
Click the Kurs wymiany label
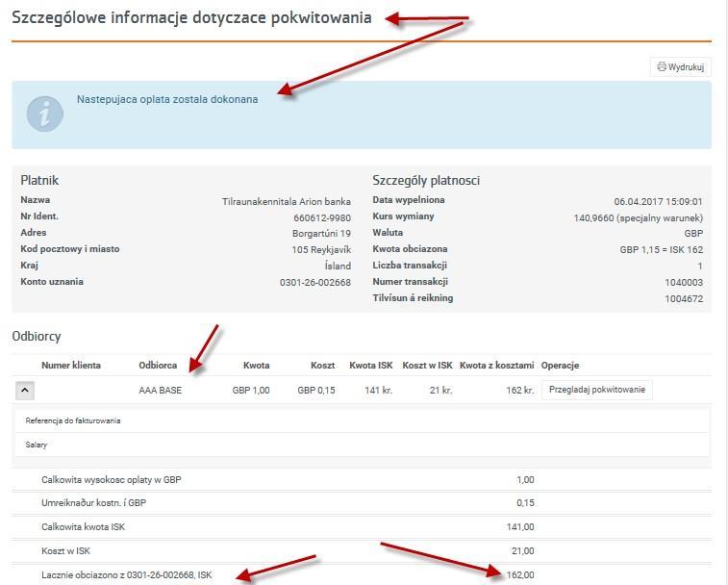pos(403,216)
